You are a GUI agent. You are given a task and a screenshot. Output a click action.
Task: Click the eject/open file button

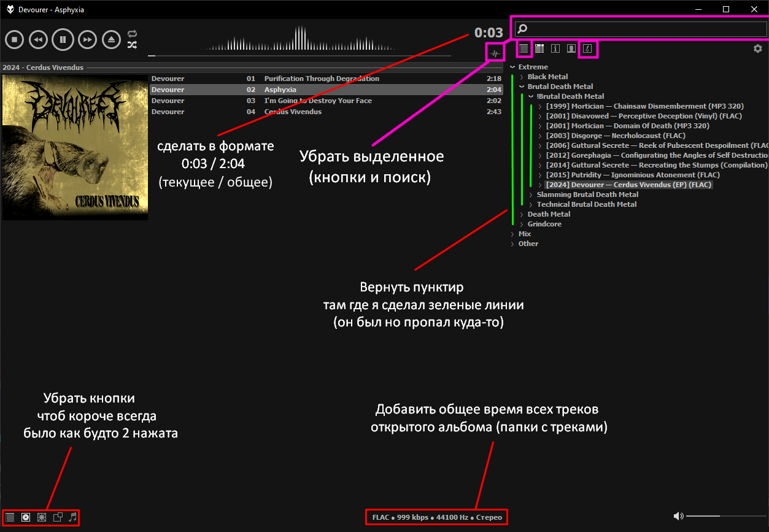112,40
